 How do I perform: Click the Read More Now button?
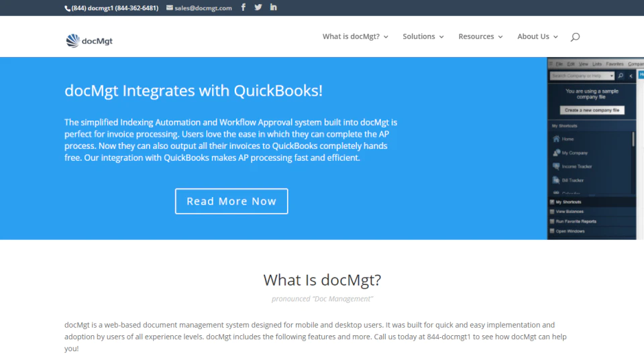(231, 201)
